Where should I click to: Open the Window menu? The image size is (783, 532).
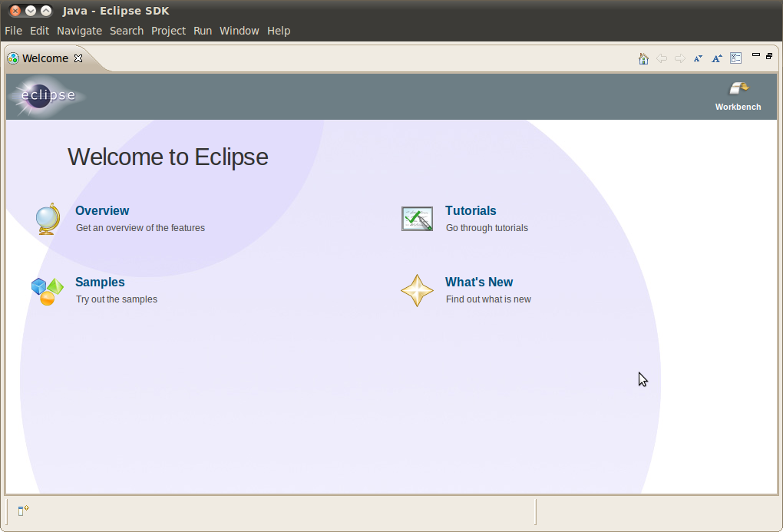[240, 31]
